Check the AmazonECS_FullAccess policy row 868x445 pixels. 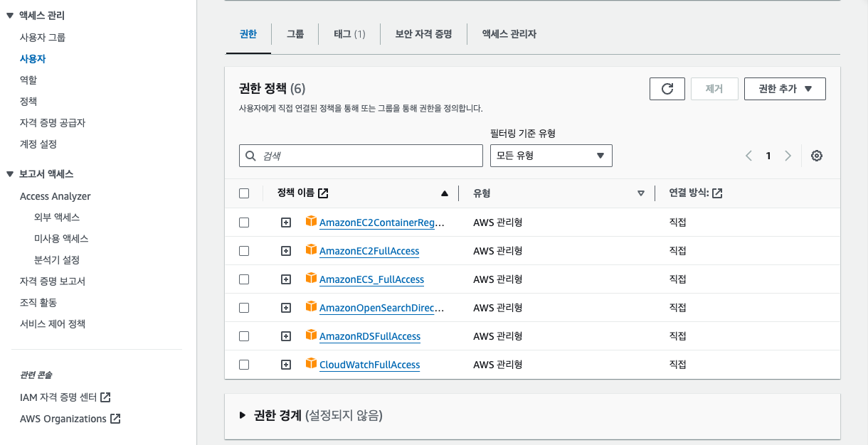tap(244, 279)
